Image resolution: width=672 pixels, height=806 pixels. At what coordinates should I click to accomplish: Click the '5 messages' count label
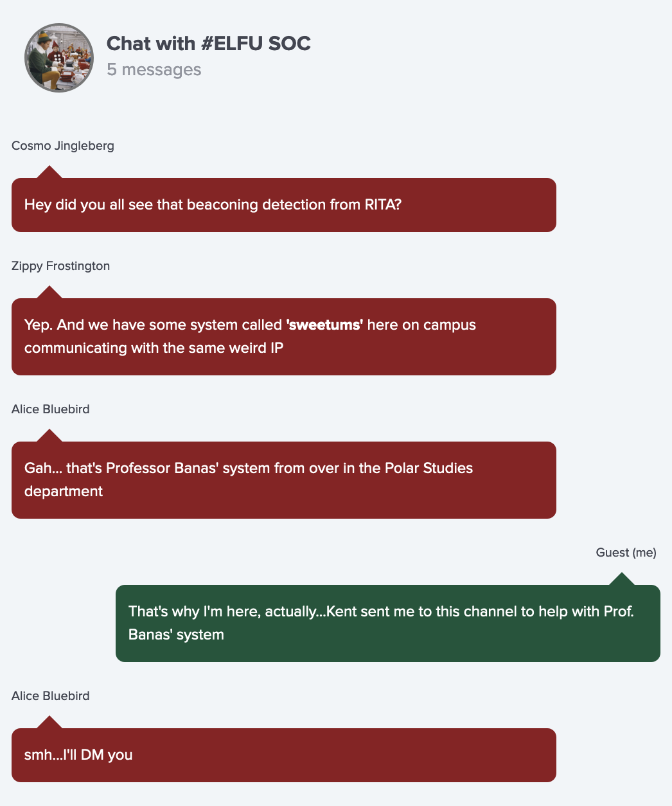pos(154,69)
